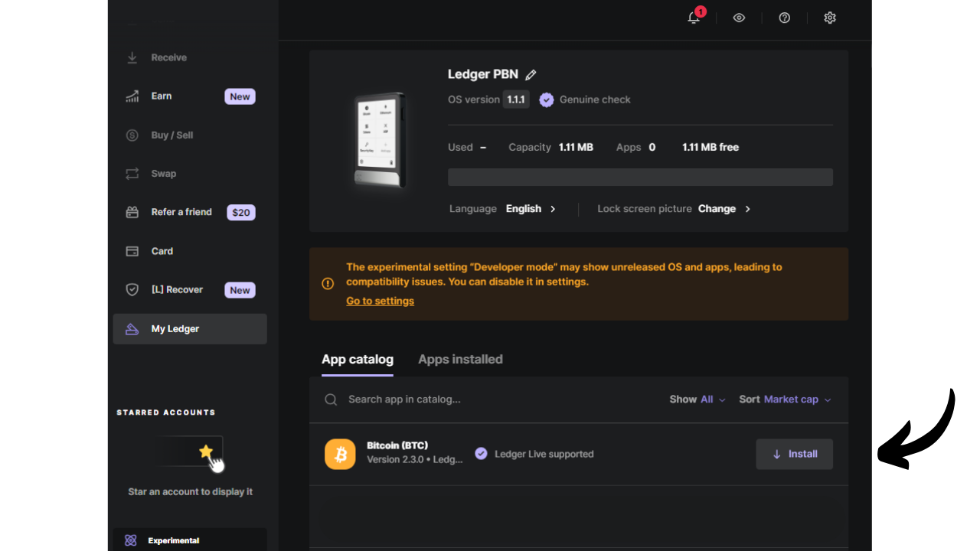The height and width of the screenshot is (551, 980).
Task: Open the Card section
Action: click(x=162, y=250)
